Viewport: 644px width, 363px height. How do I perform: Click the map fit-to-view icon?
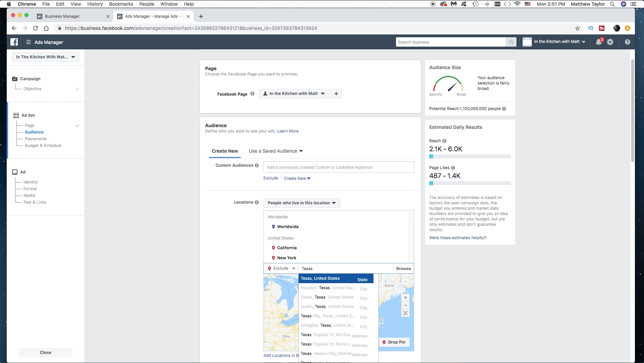[405, 313]
